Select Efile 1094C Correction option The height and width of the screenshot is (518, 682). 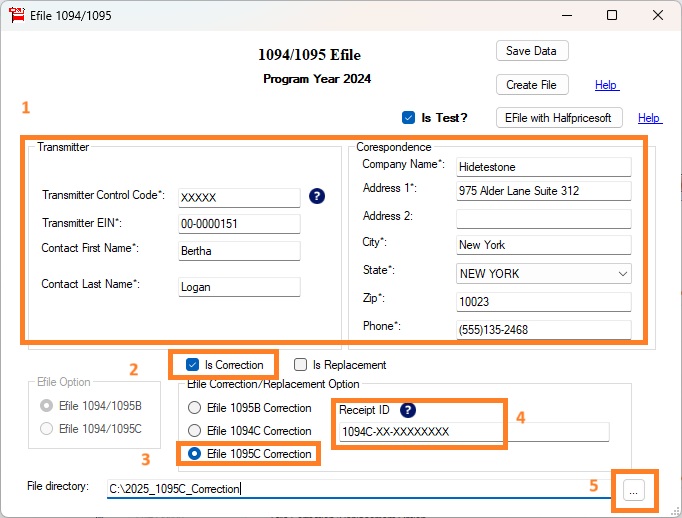point(195,431)
